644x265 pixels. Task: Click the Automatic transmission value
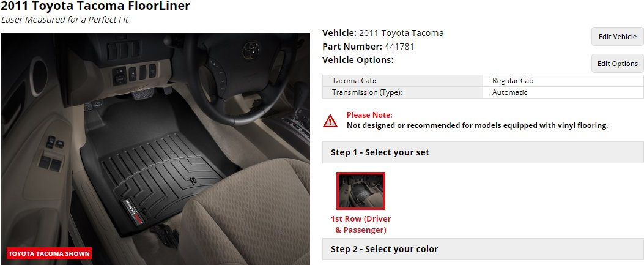(x=509, y=92)
